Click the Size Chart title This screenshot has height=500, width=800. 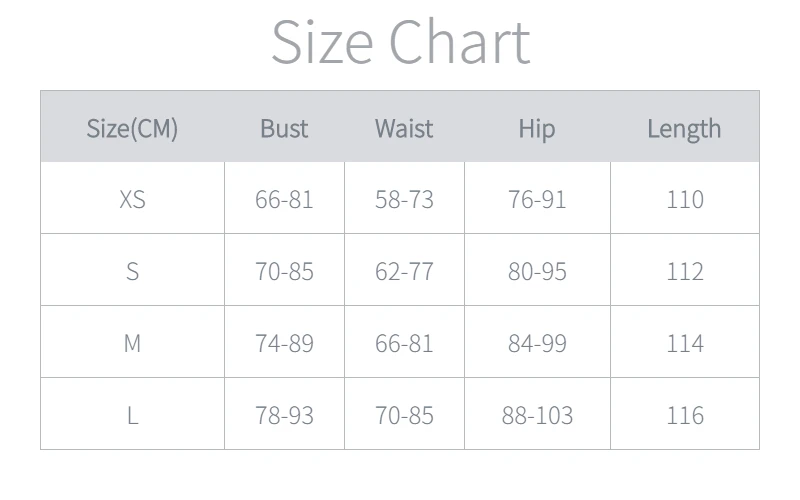tap(401, 41)
